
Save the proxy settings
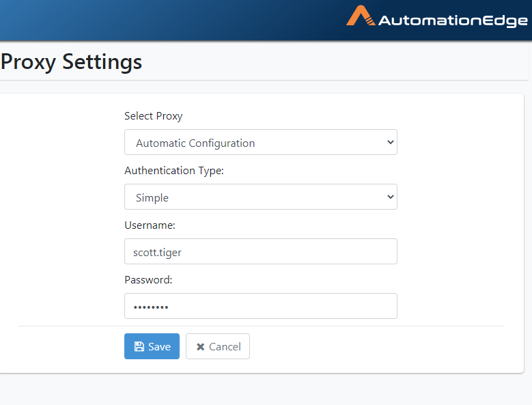[x=152, y=346]
